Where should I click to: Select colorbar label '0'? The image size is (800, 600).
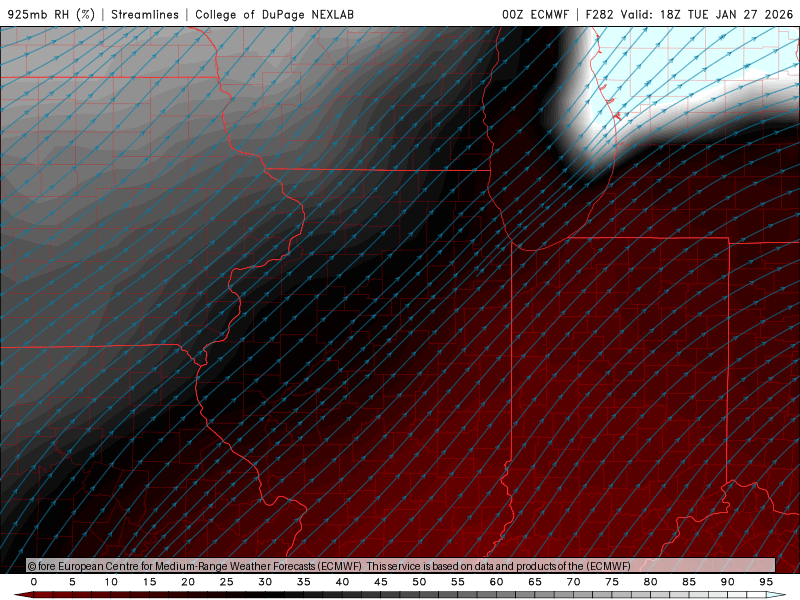pos(34,582)
